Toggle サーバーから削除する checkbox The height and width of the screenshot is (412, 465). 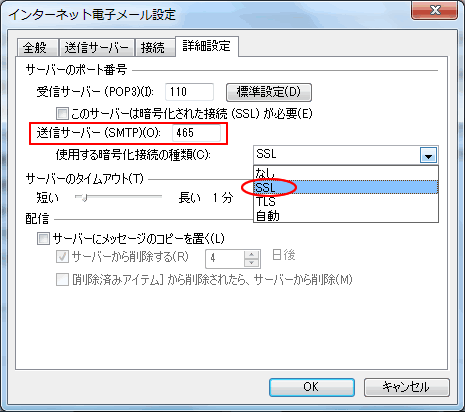pos(62,257)
